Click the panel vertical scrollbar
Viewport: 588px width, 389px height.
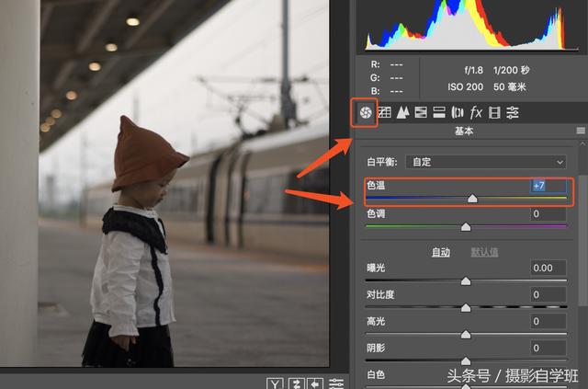tap(582, 240)
